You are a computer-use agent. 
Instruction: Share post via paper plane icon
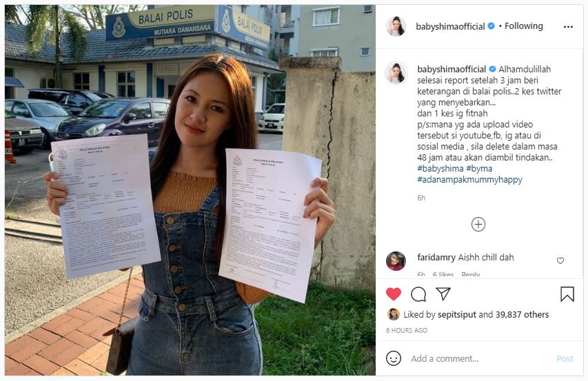tap(443, 294)
